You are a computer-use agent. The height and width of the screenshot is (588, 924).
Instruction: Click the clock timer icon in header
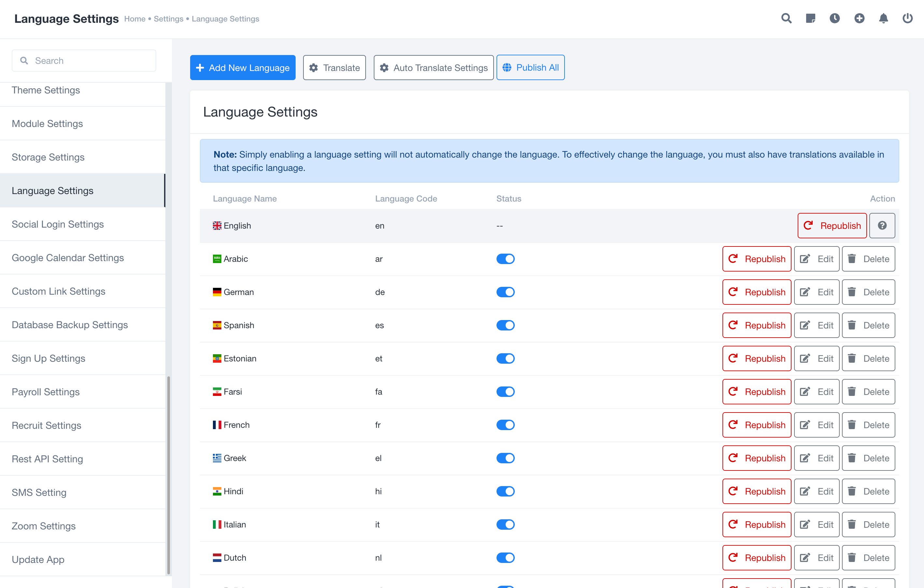(834, 19)
